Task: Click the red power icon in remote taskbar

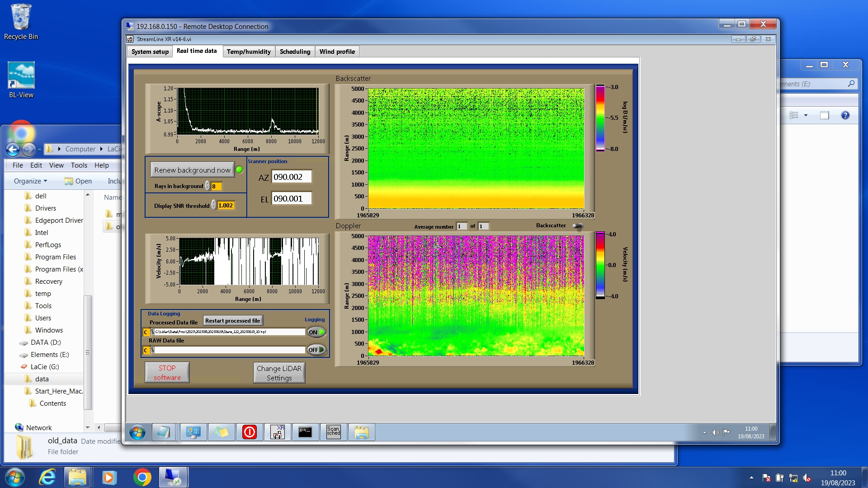Action: (249, 432)
